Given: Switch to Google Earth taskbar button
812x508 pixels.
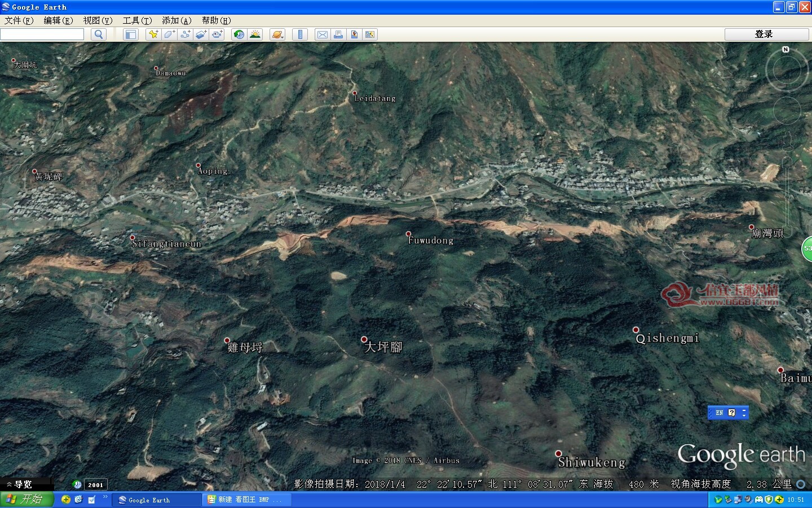Looking at the screenshot, I should [x=156, y=500].
